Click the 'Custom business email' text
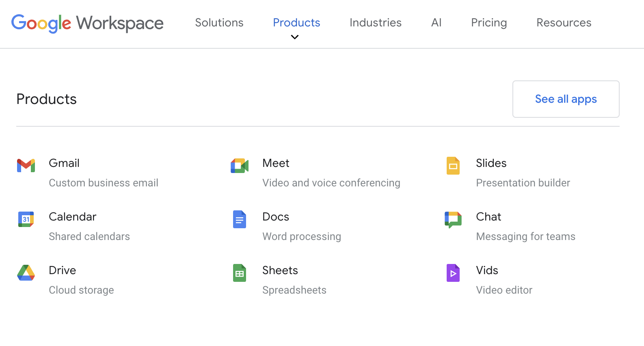Image resolution: width=644 pixels, height=346 pixels. [x=104, y=183]
